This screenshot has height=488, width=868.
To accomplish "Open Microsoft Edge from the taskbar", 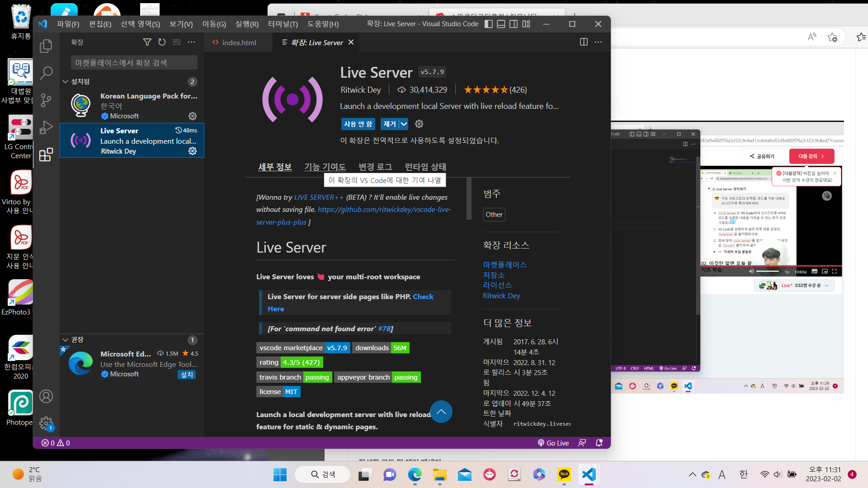I will click(415, 474).
